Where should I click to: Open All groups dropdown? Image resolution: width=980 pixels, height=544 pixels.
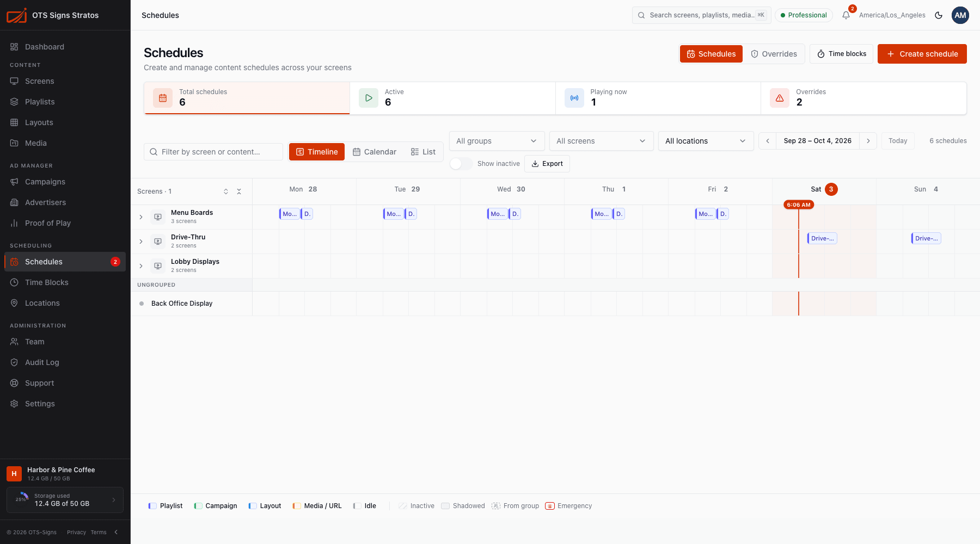(x=497, y=141)
